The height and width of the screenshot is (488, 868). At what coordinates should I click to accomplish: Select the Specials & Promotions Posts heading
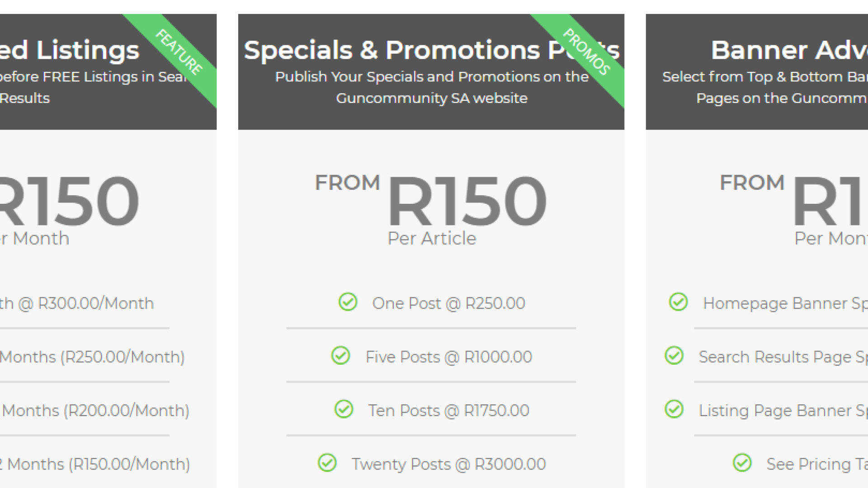(432, 50)
